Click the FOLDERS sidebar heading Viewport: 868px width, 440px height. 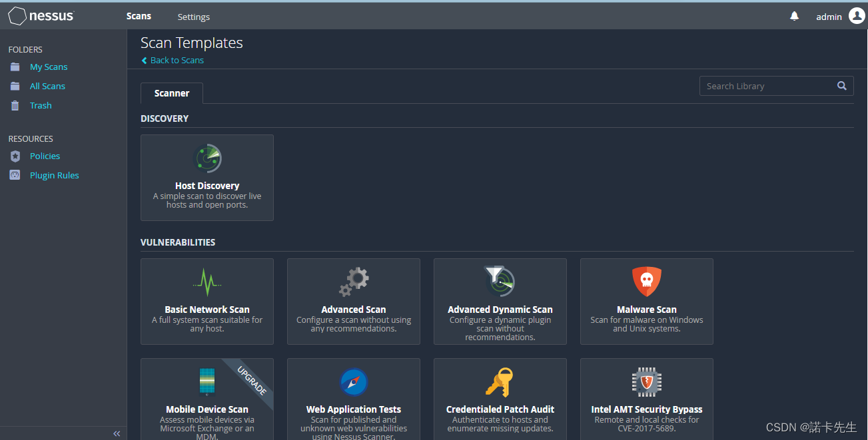[x=25, y=50]
